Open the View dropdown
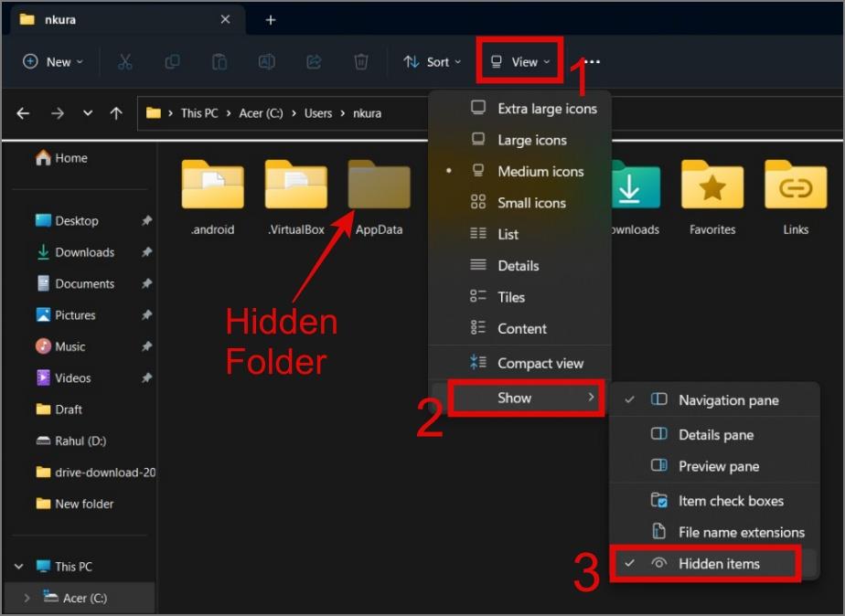 [520, 62]
